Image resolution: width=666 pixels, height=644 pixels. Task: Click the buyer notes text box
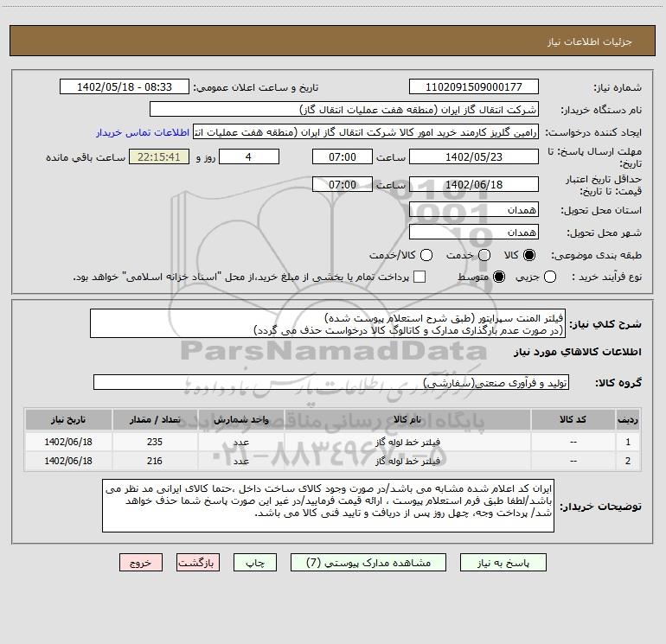click(x=328, y=505)
